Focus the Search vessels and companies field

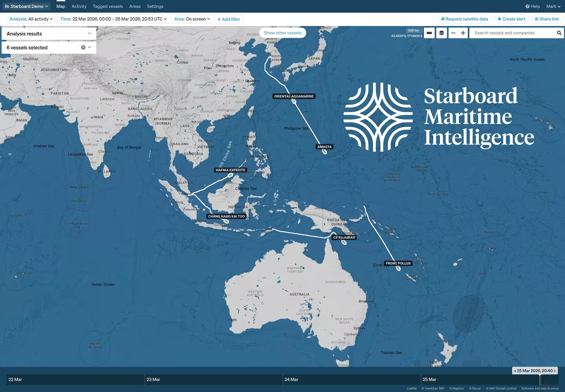coord(512,33)
